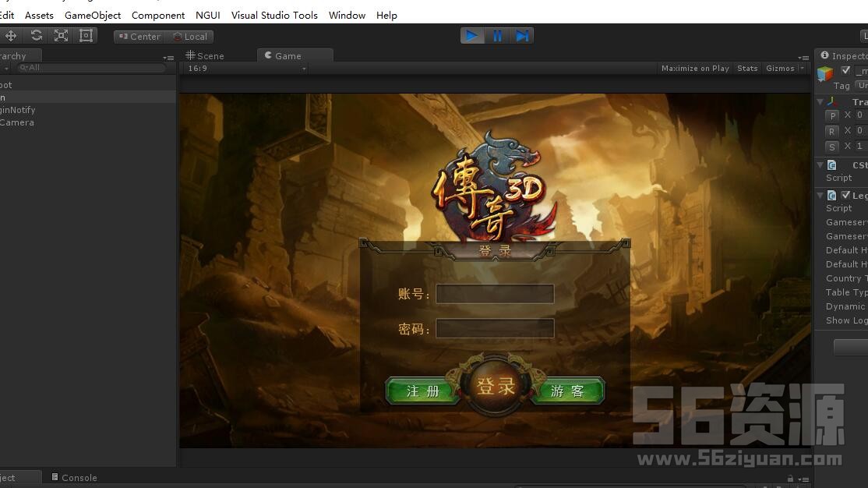This screenshot has height=488, width=868.
Task: Toggle the Local handle orientation button
Action: tap(189, 37)
